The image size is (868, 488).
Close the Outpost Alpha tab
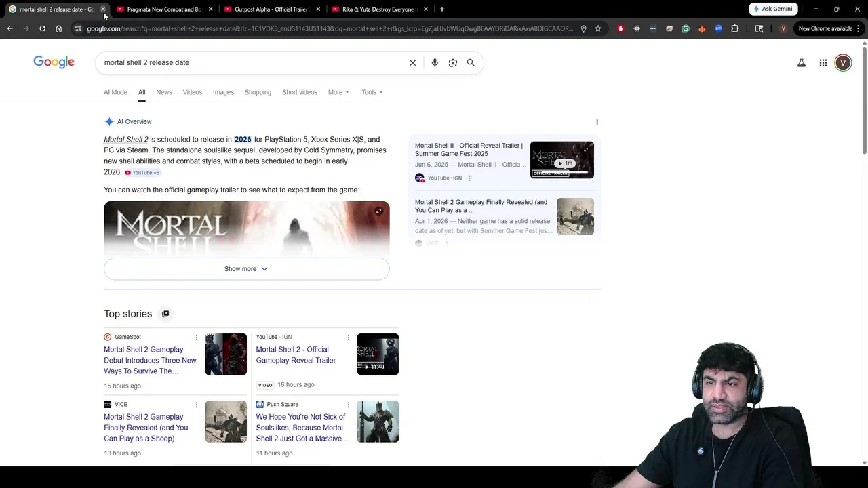click(x=318, y=9)
